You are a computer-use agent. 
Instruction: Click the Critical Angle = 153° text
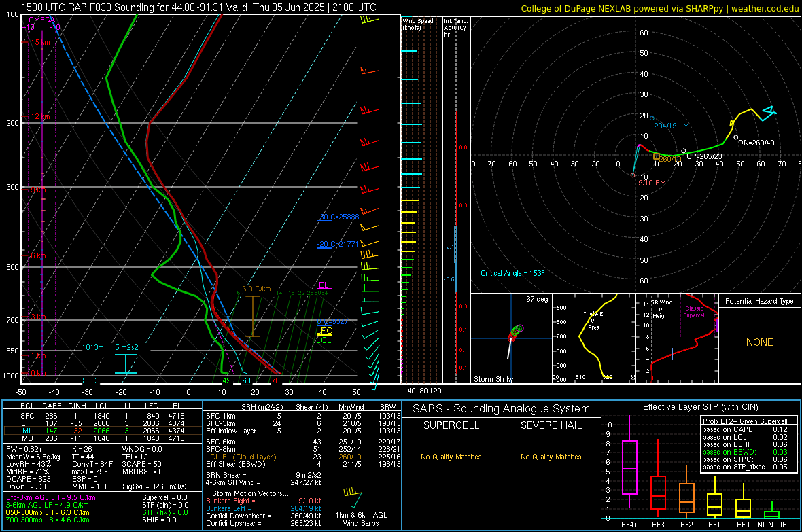512,273
